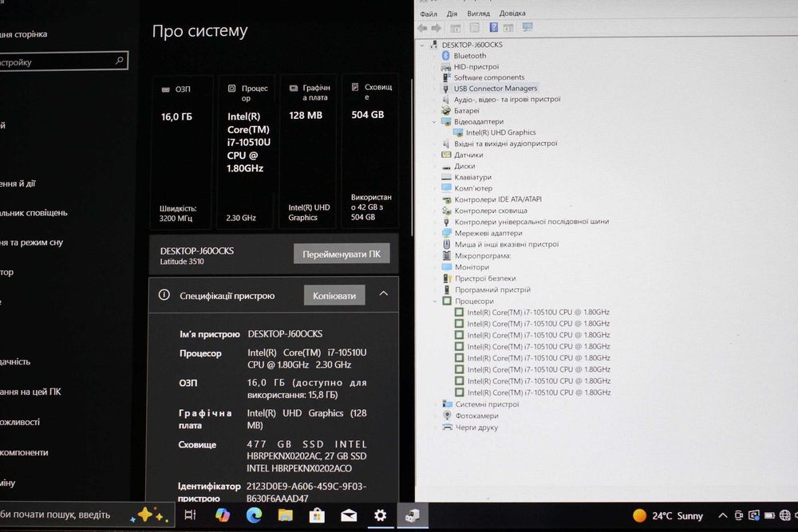Click the Черги друку printer icon
Image resolution: width=798 pixels, height=532 pixels.
click(448, 428)
